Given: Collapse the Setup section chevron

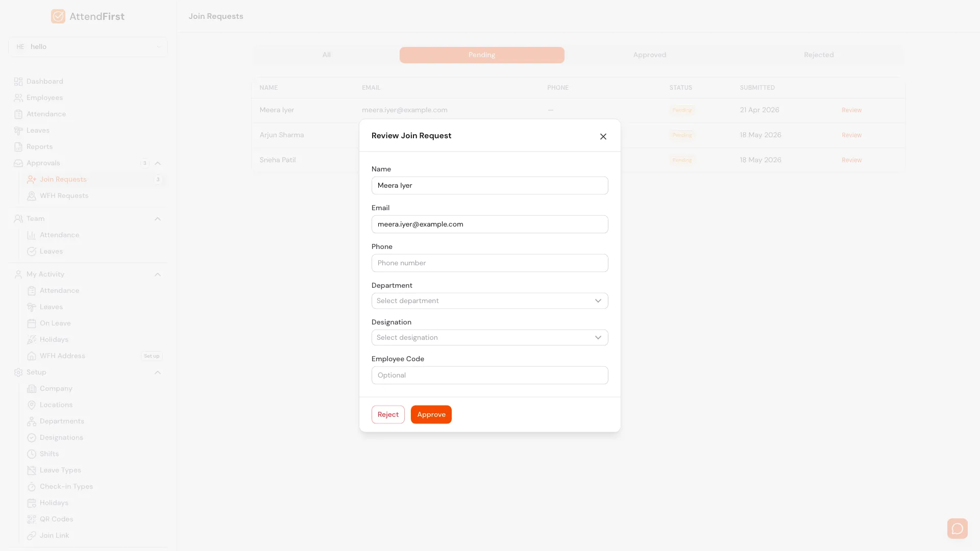Looking at the screenshot, I should 158,372.
